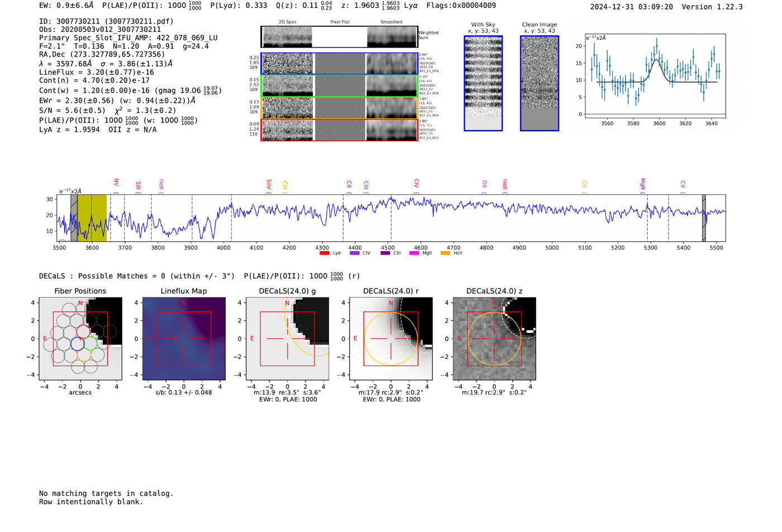Click the m:19.7 rc:2.9" caption
This screenshot has width=782, height=532.
pyautogui.click(x=494, y=392)
